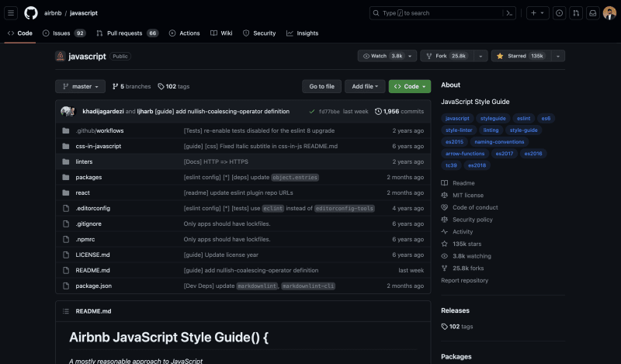View the 102 tags link near branches
The height and width of the screenshot is (364, 621).
(173, 86)
